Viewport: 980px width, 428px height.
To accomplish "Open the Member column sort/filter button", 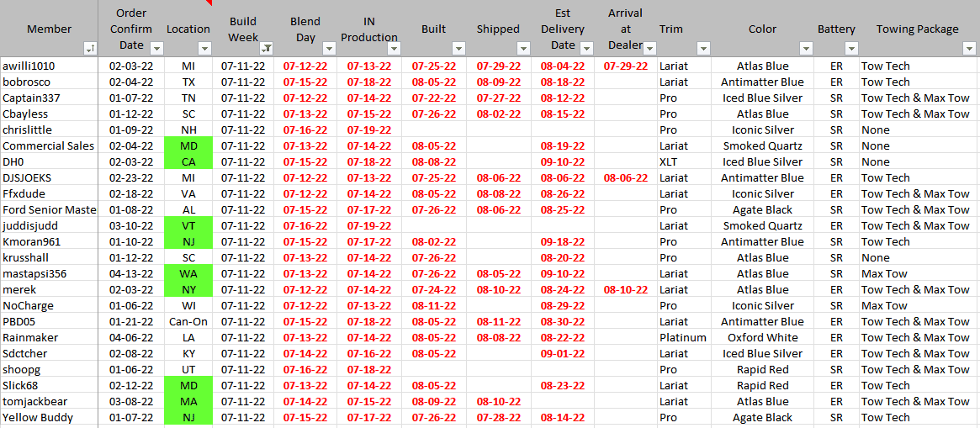I will [x=90, y=49].
